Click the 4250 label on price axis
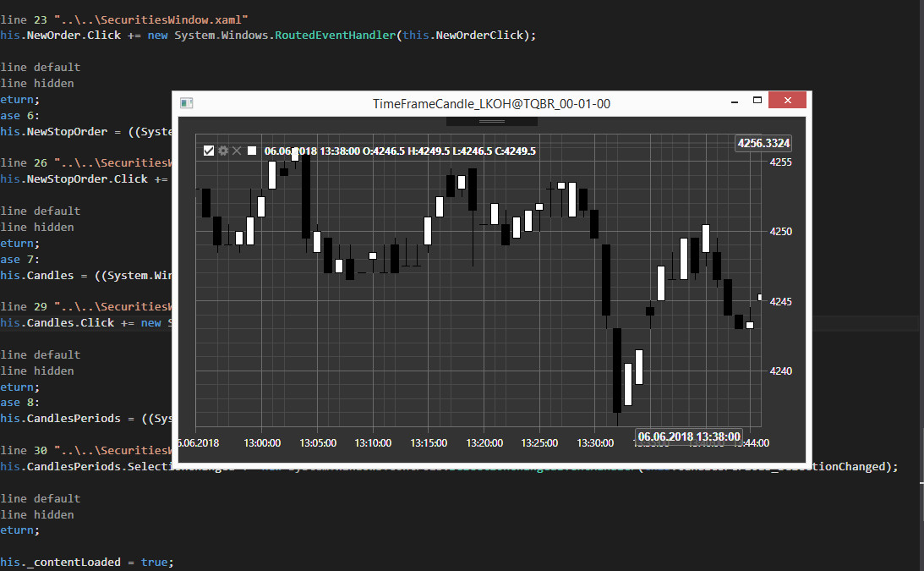The width and height of the screenshot is (924, 571). click(780, 232)
